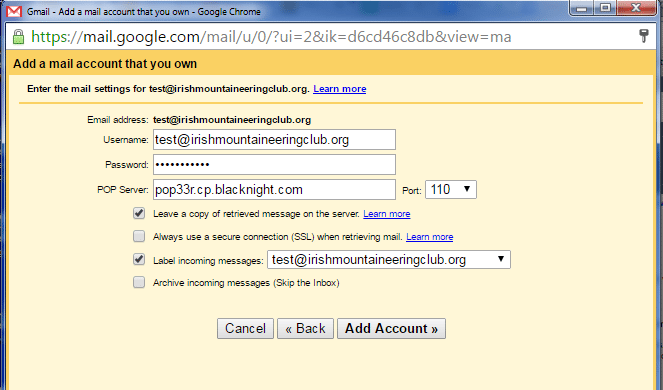The width and height of the screenshot is (663, 390).
Task: Open Learn more about leaving server copy
Action: click(386, 214)
